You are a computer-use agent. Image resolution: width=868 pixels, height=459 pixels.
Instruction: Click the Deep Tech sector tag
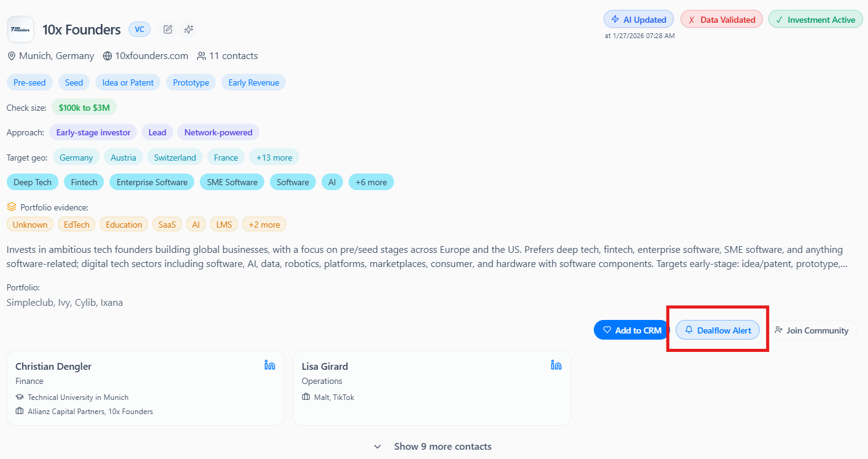tap(33, 182)
